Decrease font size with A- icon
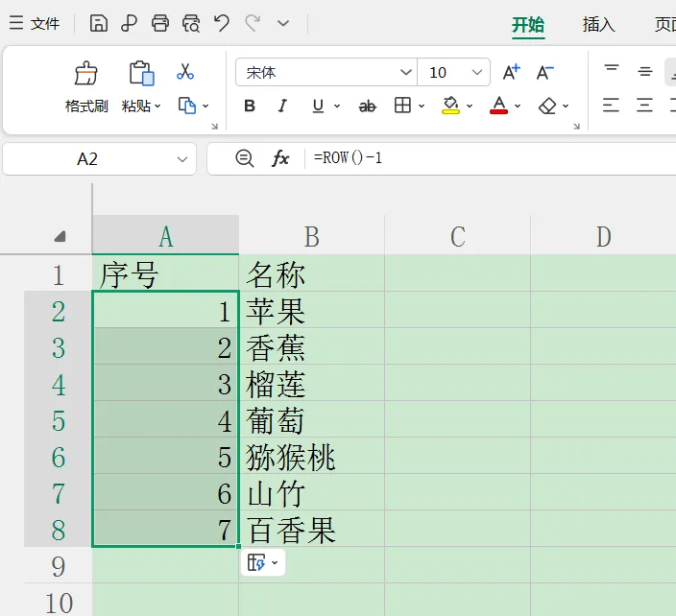676x616 pixels. [x=545, y=72]
